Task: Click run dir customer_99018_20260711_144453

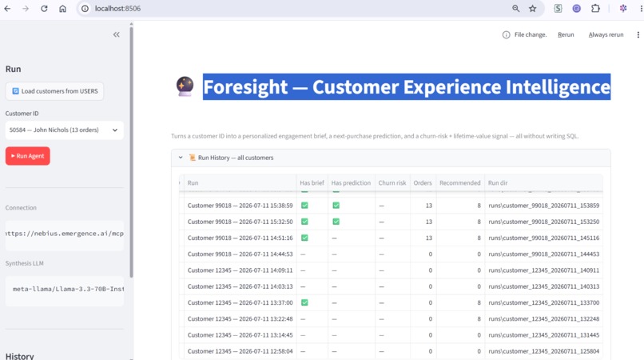Action: pyautogui.click(x=544, y=254)
